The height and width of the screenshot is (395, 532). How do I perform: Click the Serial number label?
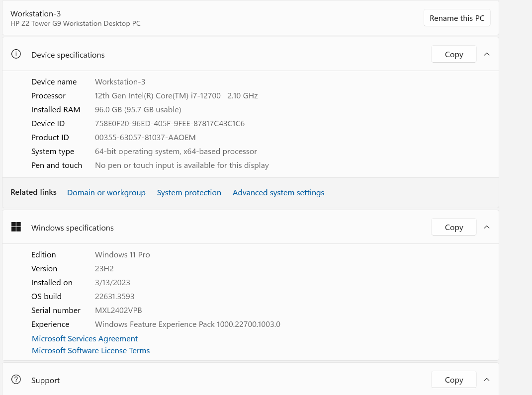pyautogui.click(x=56, y=310)
